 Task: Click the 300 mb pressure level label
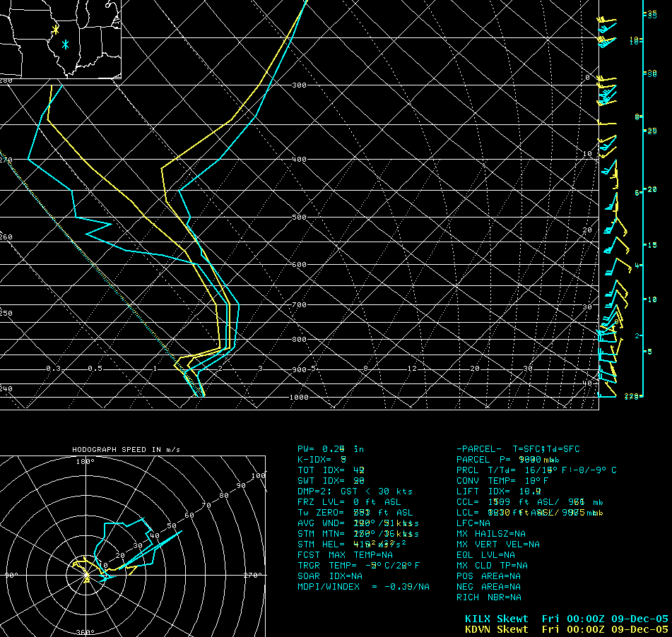tap(300, 85)
